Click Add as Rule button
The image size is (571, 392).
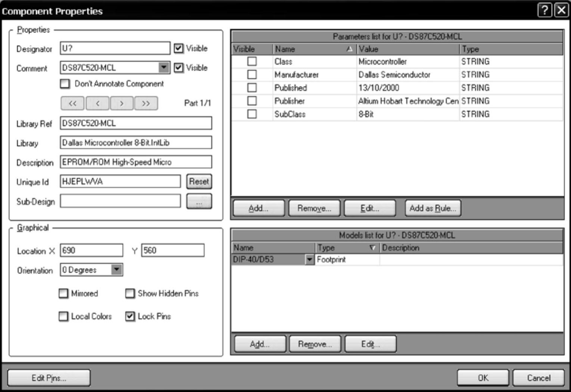[x=433, y=208]
